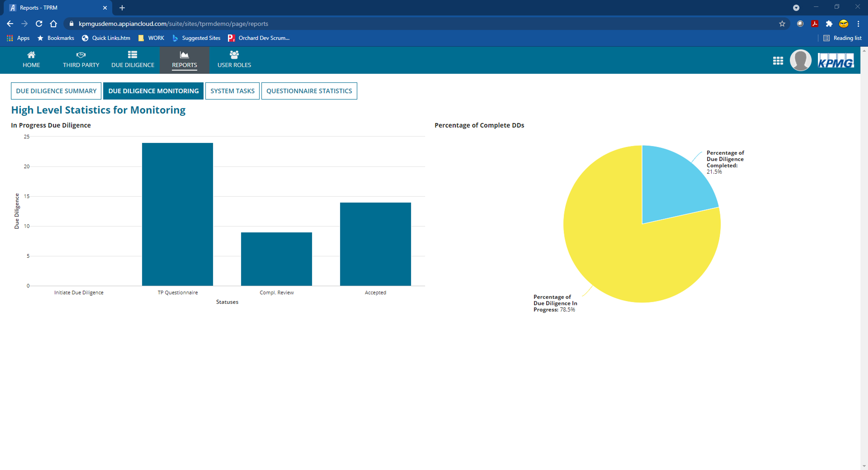Image resolution: width=868 pixels, height=470 pixels.
Task: Click the In Progress Due Diligence title
Action: tap(51, 125)
